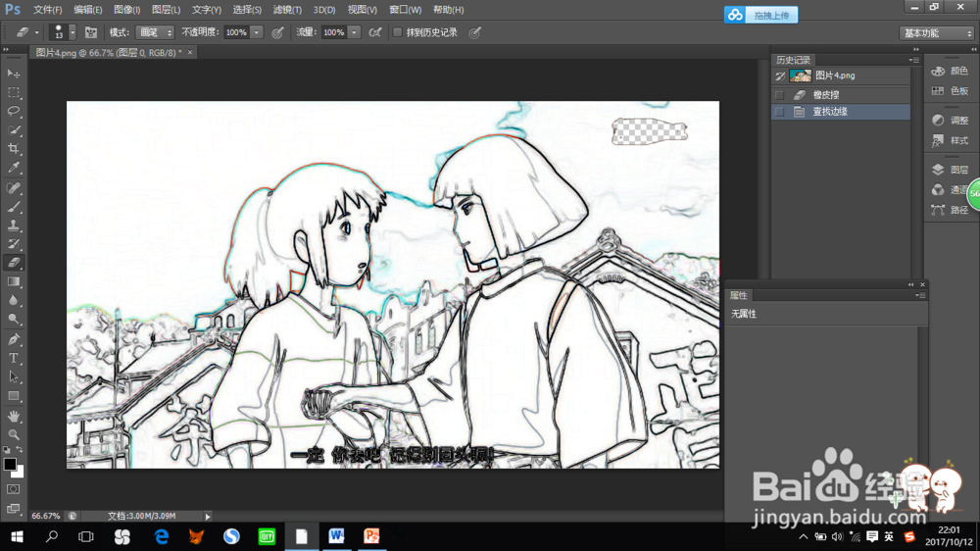Select the Gradient tool
Screen dimensions: 980x551
[13, 281]
